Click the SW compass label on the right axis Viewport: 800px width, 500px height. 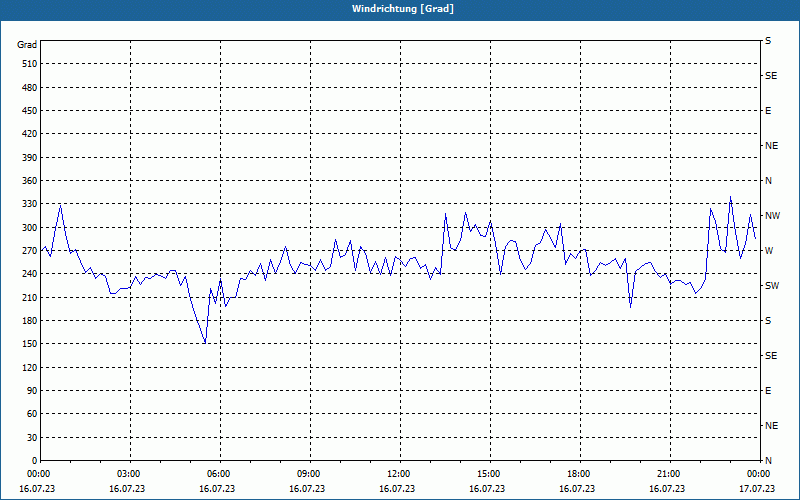click(772, 286)
